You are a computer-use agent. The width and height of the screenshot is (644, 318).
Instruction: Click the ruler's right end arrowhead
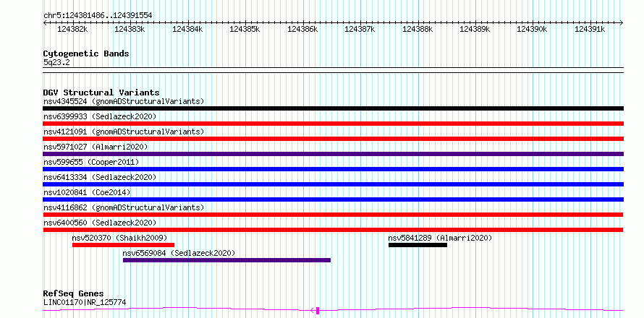pyautogui.click(x=621, y=23)
